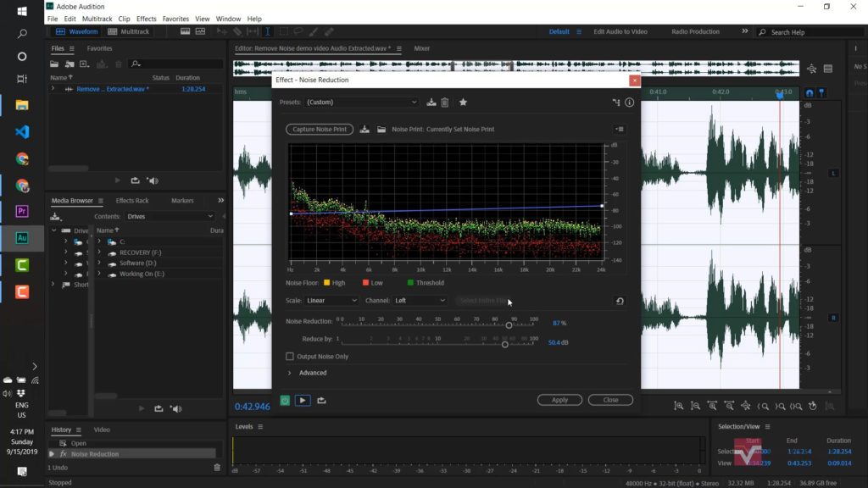Open the Scale dropdown Linear
Image resolution: width=868 pixels, height=488 pixels.
pyautogui.click(x=331, y=301)
